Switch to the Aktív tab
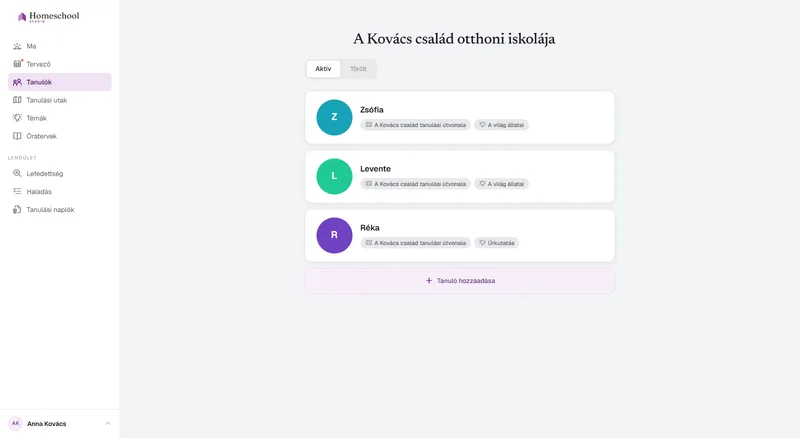This screenshot has height=438, width=800. [x=323, y=69]
